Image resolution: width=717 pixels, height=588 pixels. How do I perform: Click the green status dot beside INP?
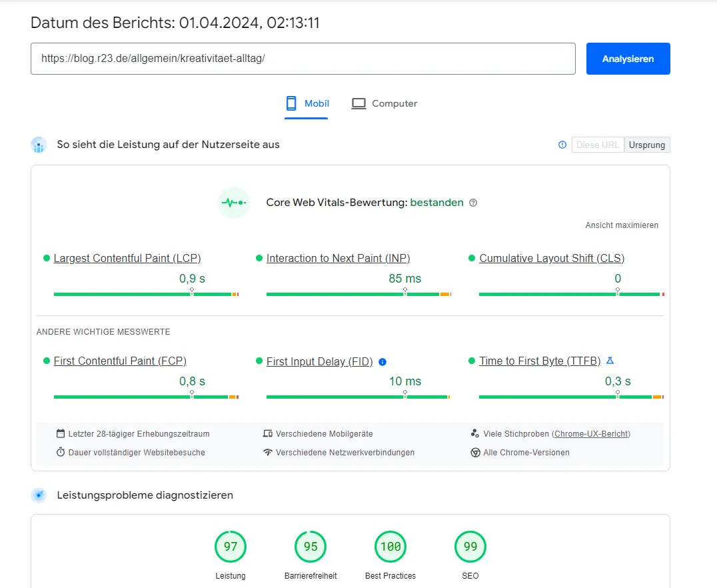(259, 258)
